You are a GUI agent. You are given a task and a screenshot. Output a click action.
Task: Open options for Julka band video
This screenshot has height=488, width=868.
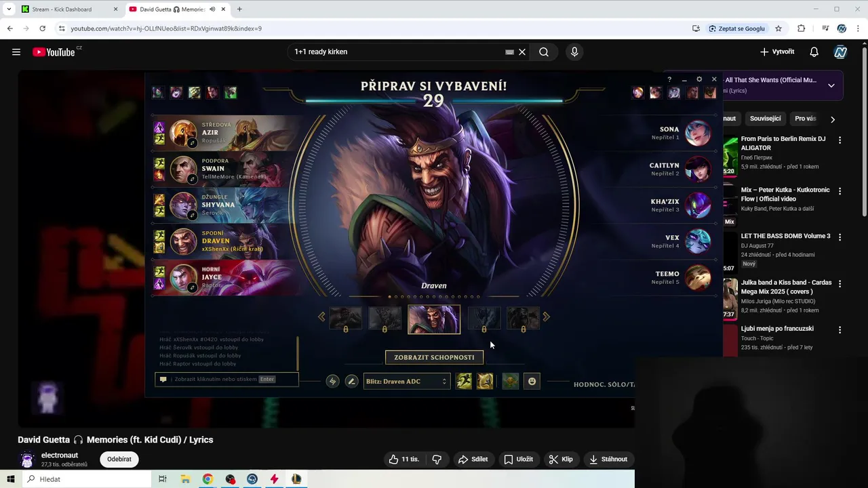click(840, 284)
